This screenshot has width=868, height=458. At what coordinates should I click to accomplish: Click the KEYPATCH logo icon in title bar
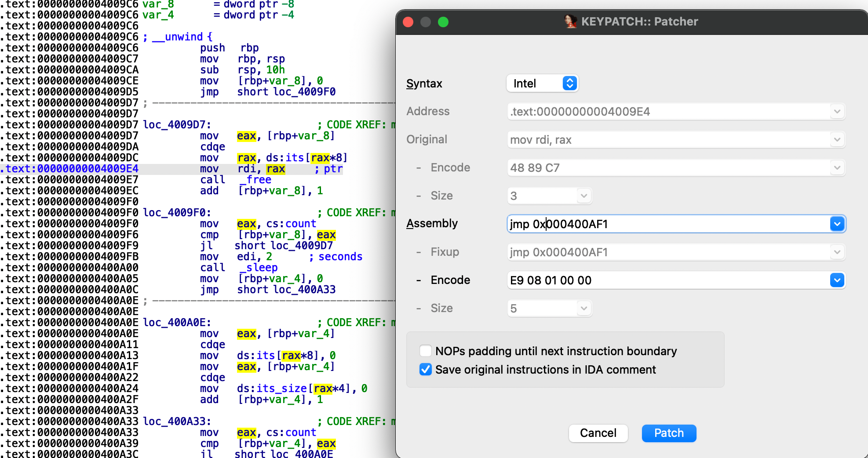coord(570,21)
